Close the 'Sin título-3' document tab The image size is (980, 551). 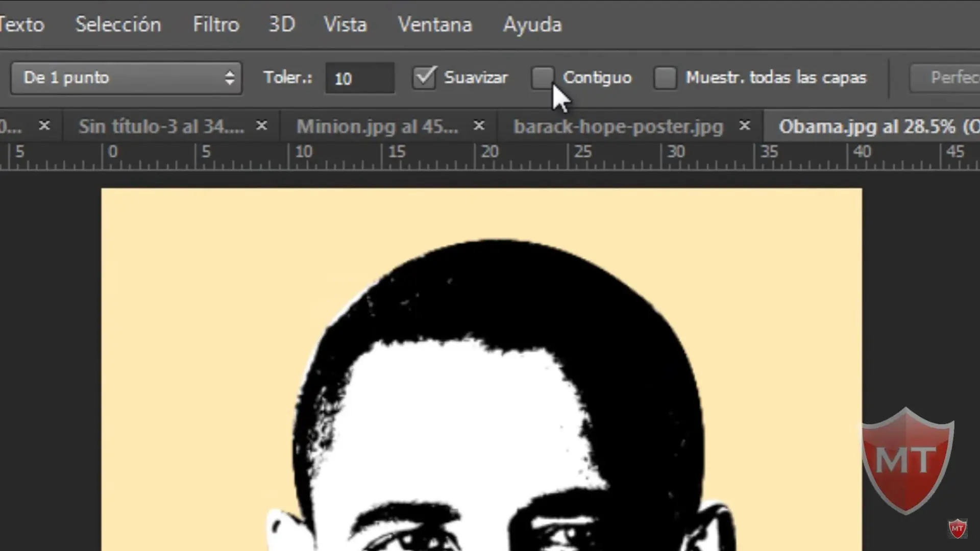pos(262,126)
